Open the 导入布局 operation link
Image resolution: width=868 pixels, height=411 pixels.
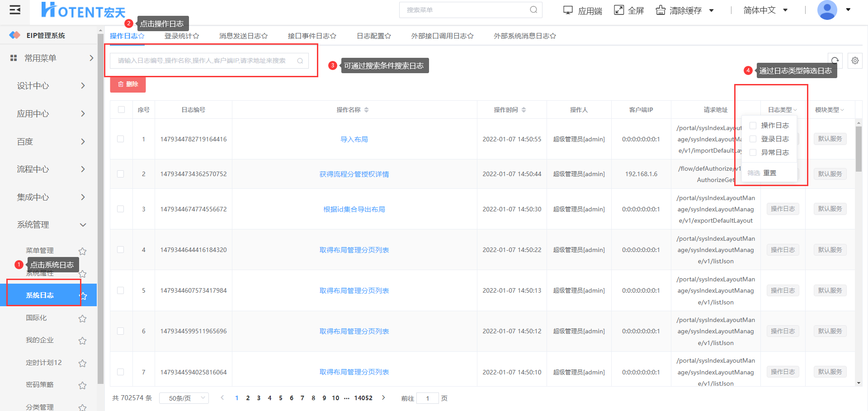(354, 139)
